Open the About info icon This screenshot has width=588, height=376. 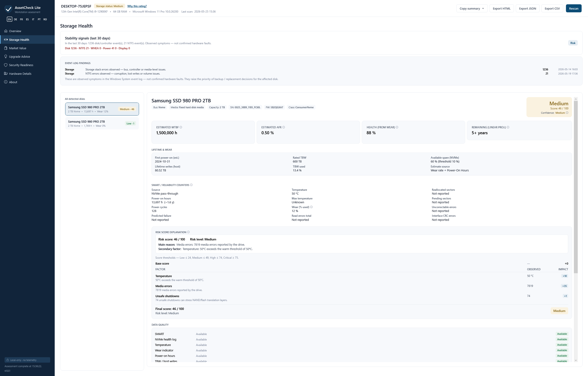click(6, 82)
